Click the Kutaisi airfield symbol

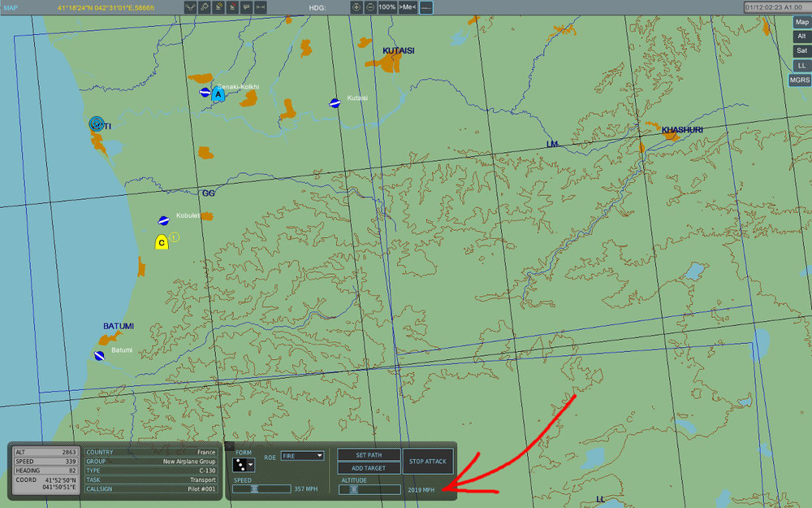335,103
